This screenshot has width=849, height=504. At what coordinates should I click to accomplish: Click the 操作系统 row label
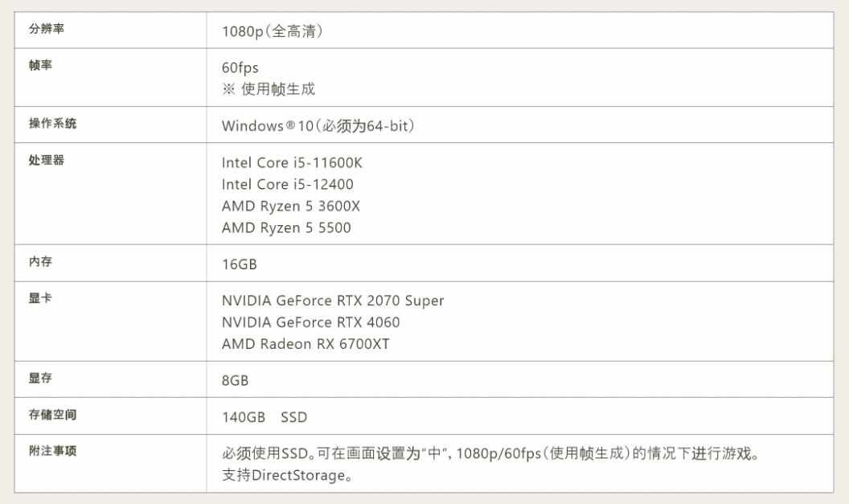click(53, 124)
